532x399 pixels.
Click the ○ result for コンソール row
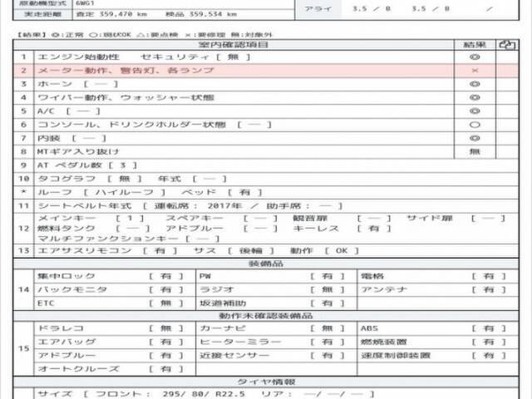click(x=475, y=125)
